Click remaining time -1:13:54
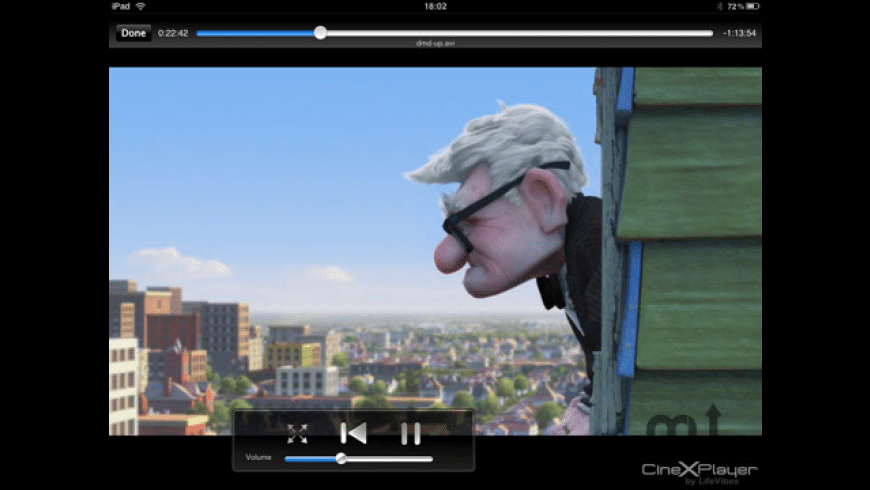 tap(739, 33)
